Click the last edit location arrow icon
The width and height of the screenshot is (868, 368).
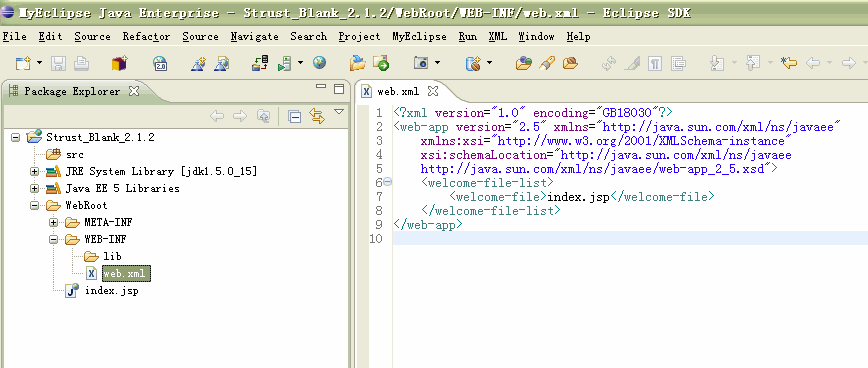[788, 63]
